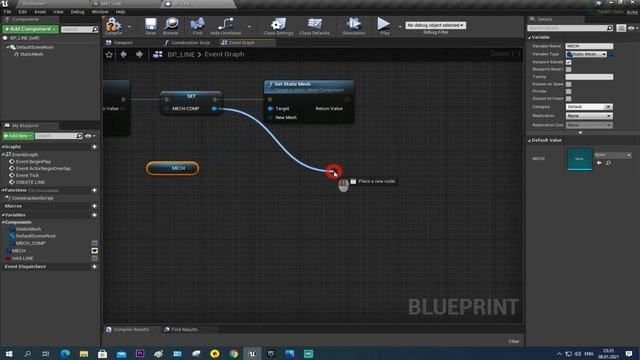Screen dimensions: 640x360
Task: Go forward with the right arrow in the graph bar
Action: pos(139,54)
